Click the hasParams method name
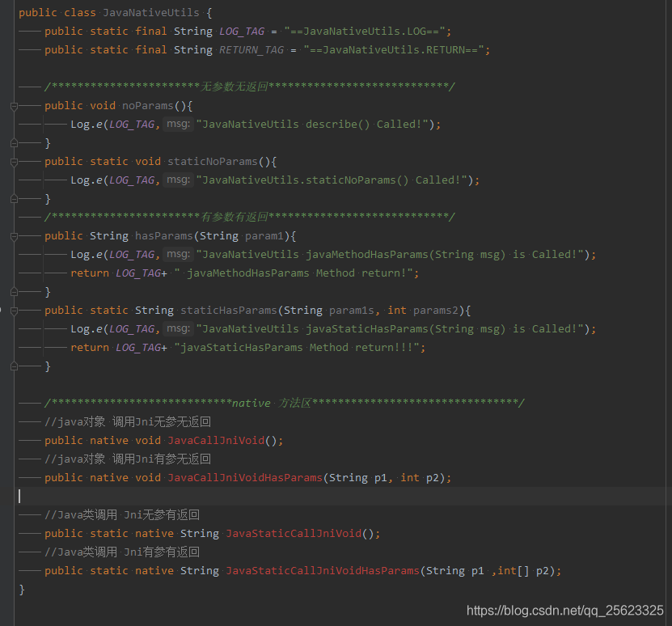This screenshot has width=672, height=626. tap(163, 236)
